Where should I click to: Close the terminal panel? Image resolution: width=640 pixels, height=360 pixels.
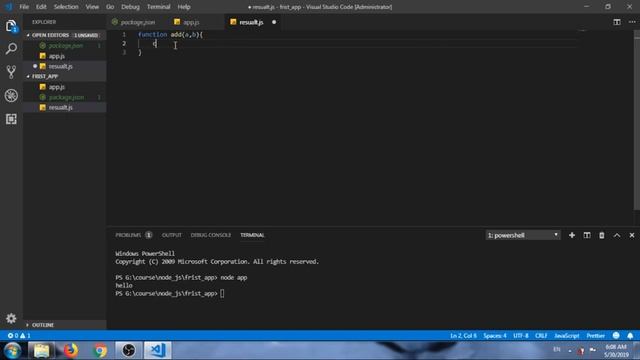[631, 235]
